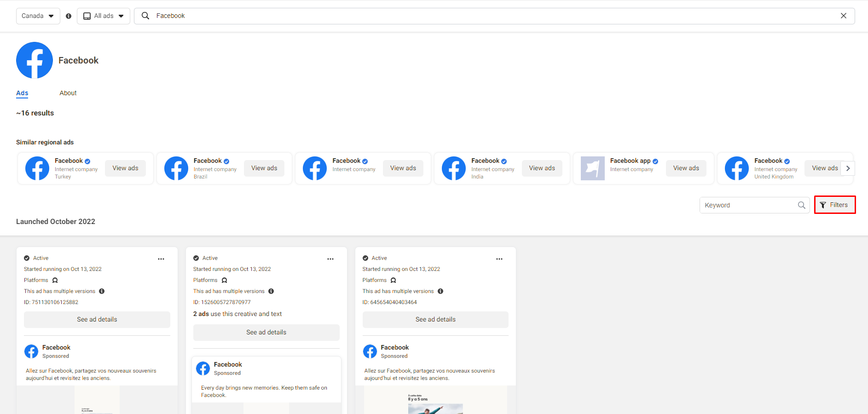868x414 pixels.
Task: Click the advertiser avatar in ad 645654040403464
Action: (370, 351)
